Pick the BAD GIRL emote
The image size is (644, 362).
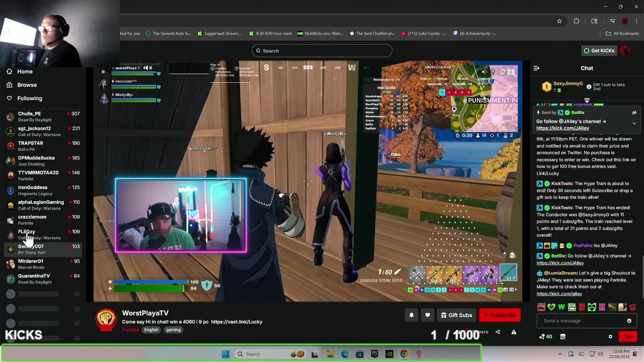click(x=602, y=307)
